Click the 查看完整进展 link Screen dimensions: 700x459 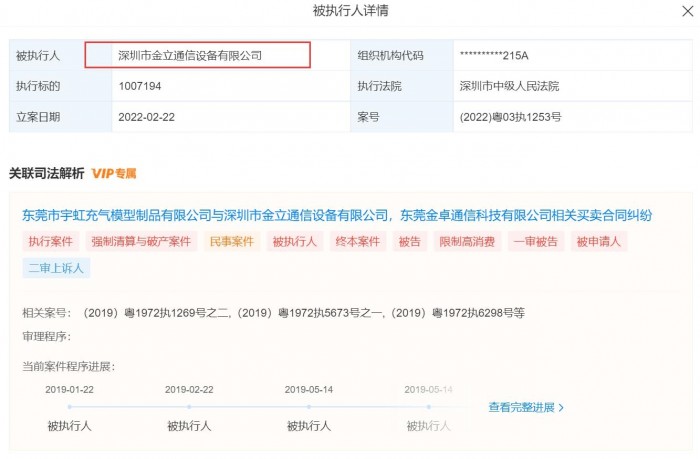pyautogui.click(x=521, y=407)
